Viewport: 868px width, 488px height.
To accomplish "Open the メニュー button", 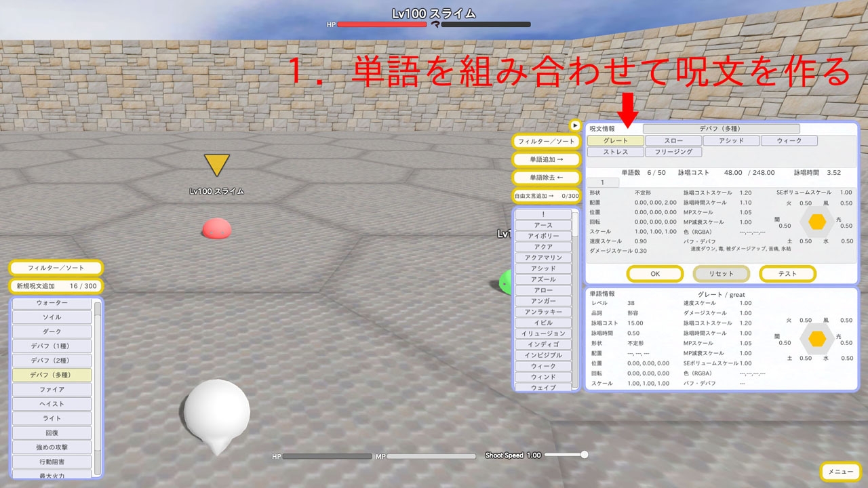I will point(841,471).
